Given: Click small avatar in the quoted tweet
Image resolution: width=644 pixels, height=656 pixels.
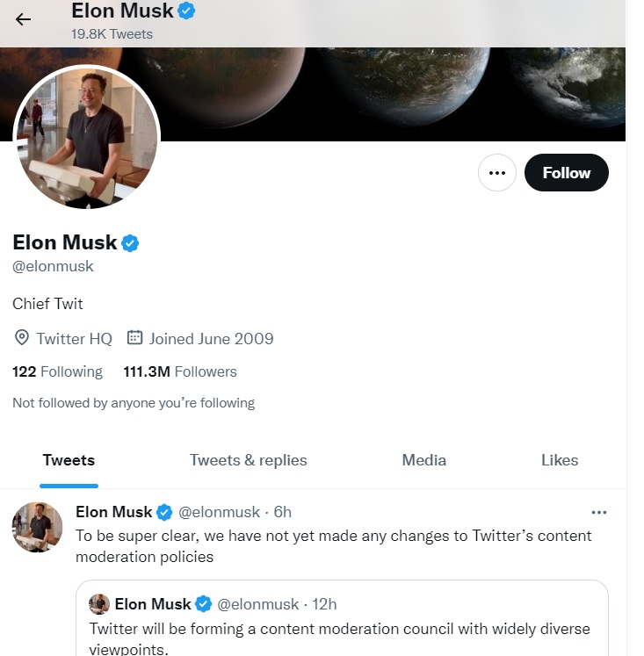Looking at the screenshot, I should click(99, 604).
